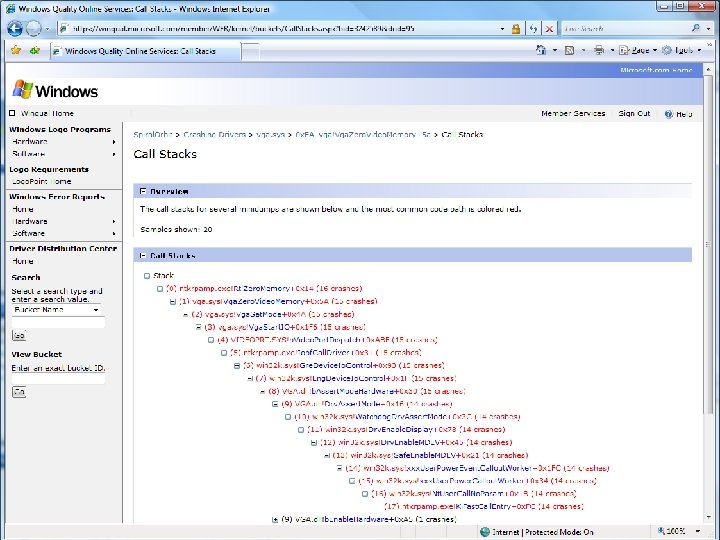Image resolution: width=720 pixels, height=540 pixels.
Task: Click the RSS Feeds toolbar icon
Action: 569,51
